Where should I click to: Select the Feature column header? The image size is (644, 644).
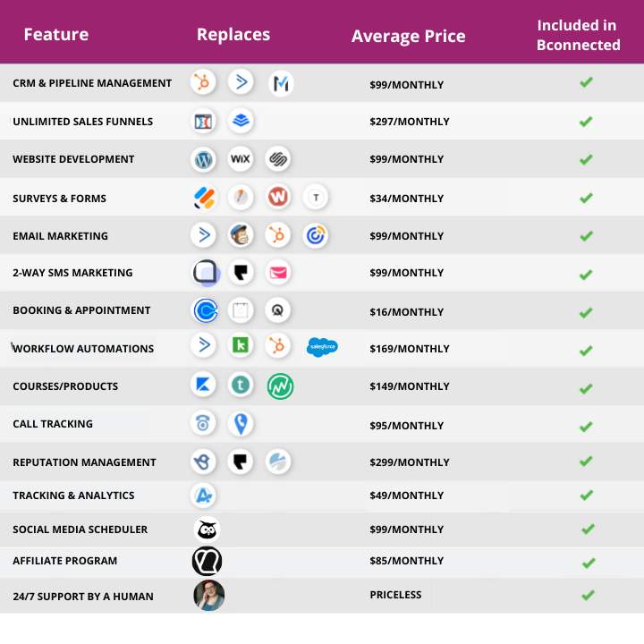[x=56, y=35]
